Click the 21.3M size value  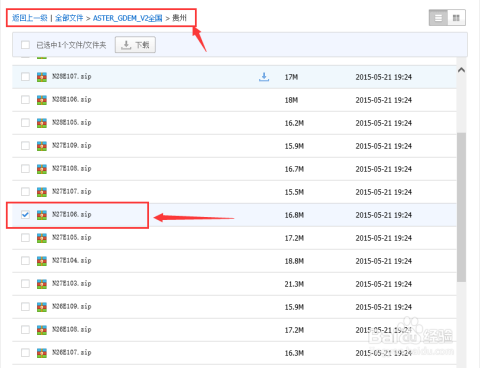pos(294,284)
